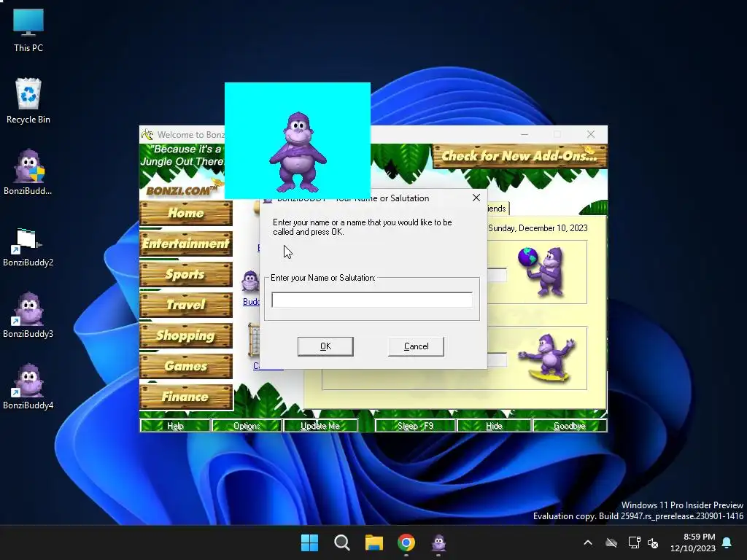747x560 pixels.
Task: Open the Windows Start menu
Action: pos(309,542)
